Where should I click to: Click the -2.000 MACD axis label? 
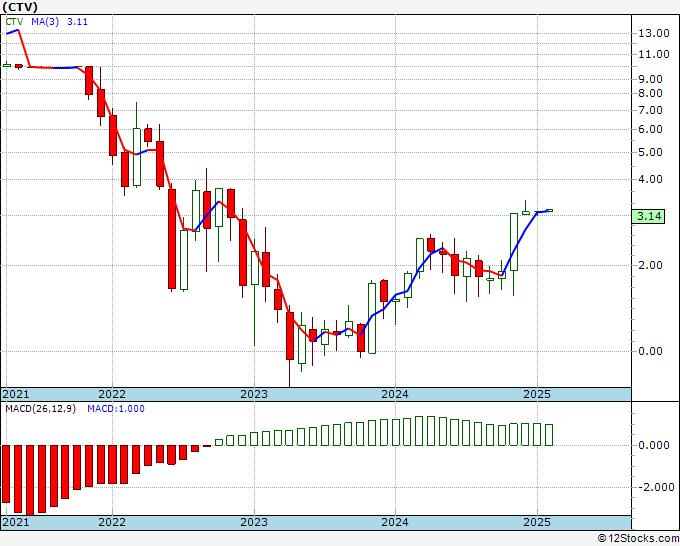coord(654,487)
